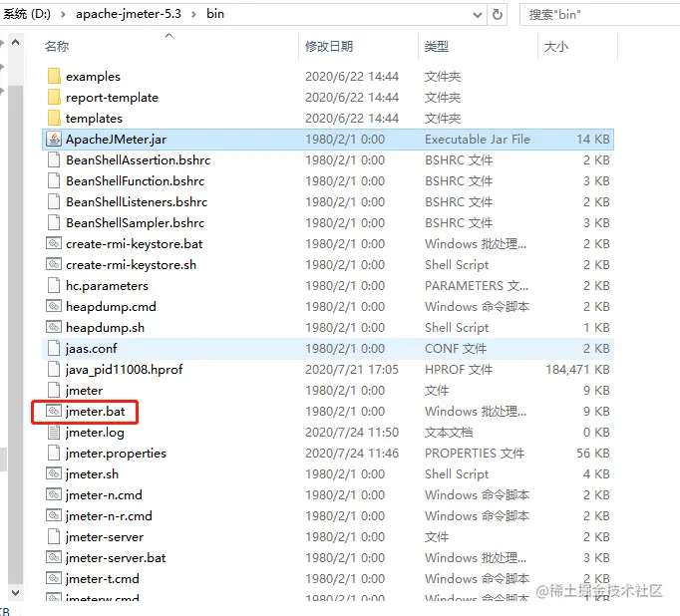The height and width of the screenshot is (616, 680).
Task: Open the templates folder icon
Action: pos(54,118)
